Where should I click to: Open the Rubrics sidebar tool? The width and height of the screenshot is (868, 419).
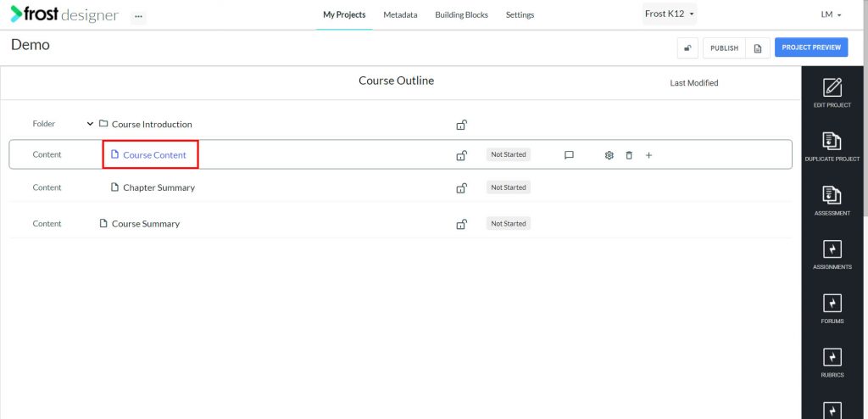(832, 357)
